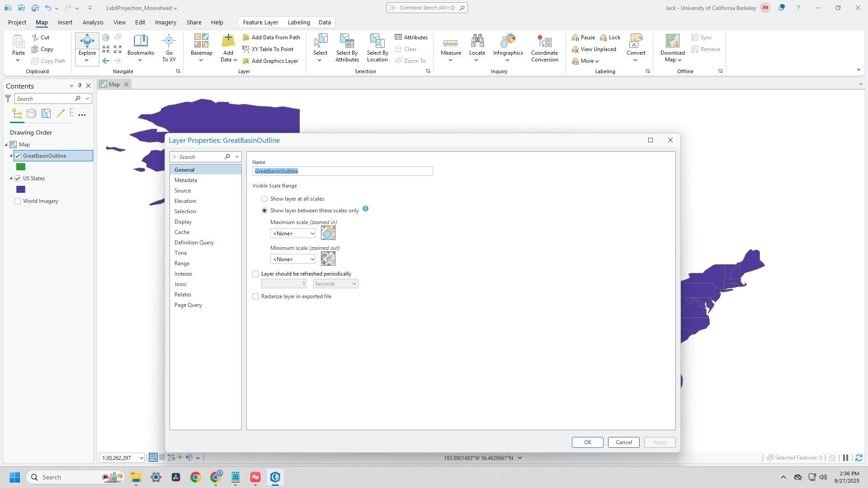Cancel the Layer Properties dialog
Image resolution: width=868 pixels, height=488 pixels.
[x=623, y=442]
